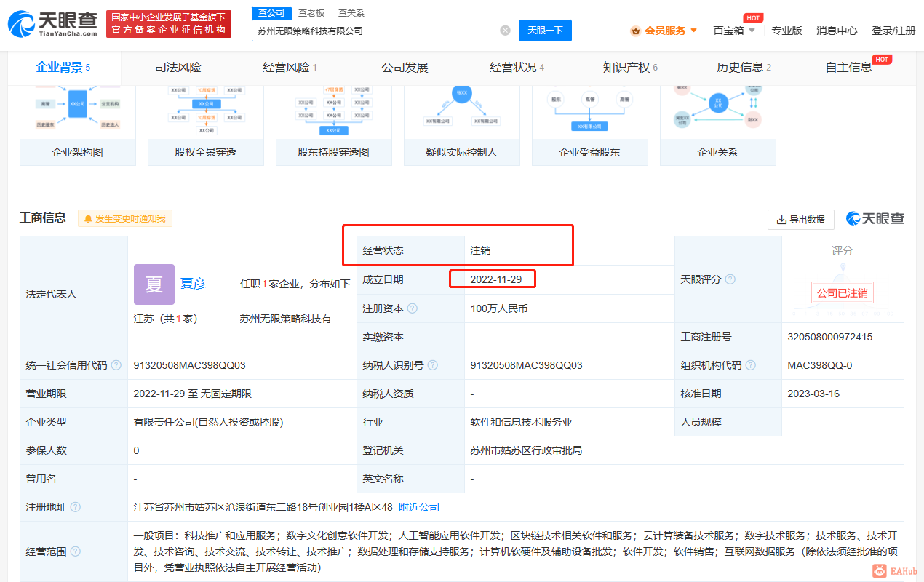Open the 会员服务 dropdown menu
This screenshot has height=582, width=924.
point(664,31)
